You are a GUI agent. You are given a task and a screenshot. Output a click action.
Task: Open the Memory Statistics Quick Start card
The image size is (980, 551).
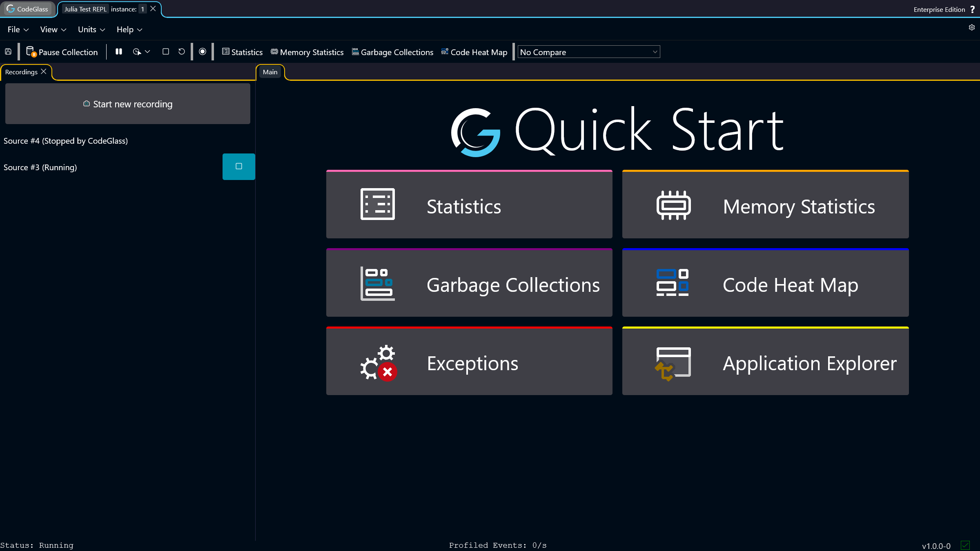pos(765,204)
